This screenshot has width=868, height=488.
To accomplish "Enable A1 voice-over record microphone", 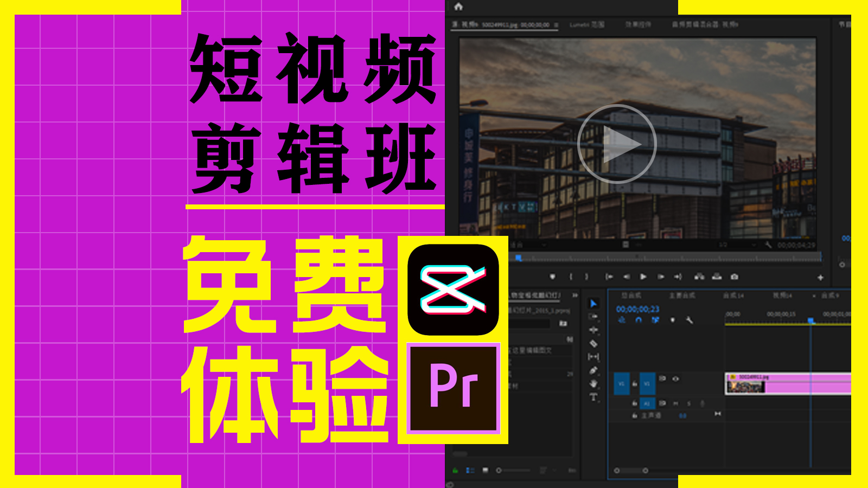I will click(x=703, y=403).
